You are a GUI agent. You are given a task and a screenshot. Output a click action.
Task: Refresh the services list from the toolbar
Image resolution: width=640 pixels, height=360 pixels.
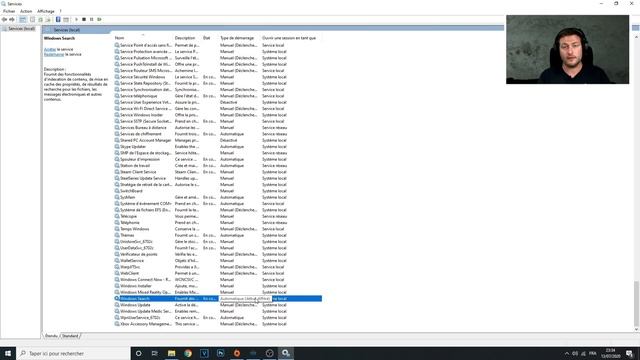coord(40,20)
